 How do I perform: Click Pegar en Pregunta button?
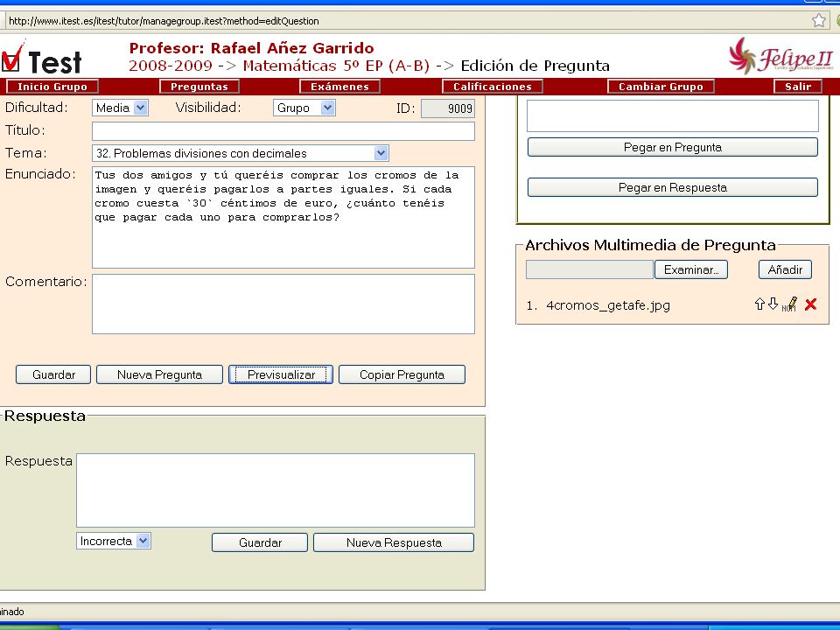tap(672, 147)
